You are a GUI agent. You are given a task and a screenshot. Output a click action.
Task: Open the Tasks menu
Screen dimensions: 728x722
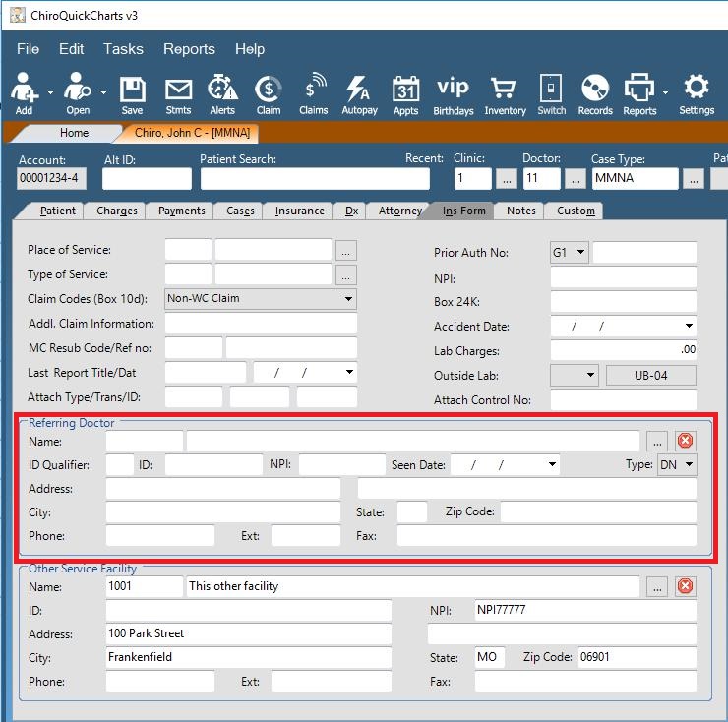click(123, 49)
